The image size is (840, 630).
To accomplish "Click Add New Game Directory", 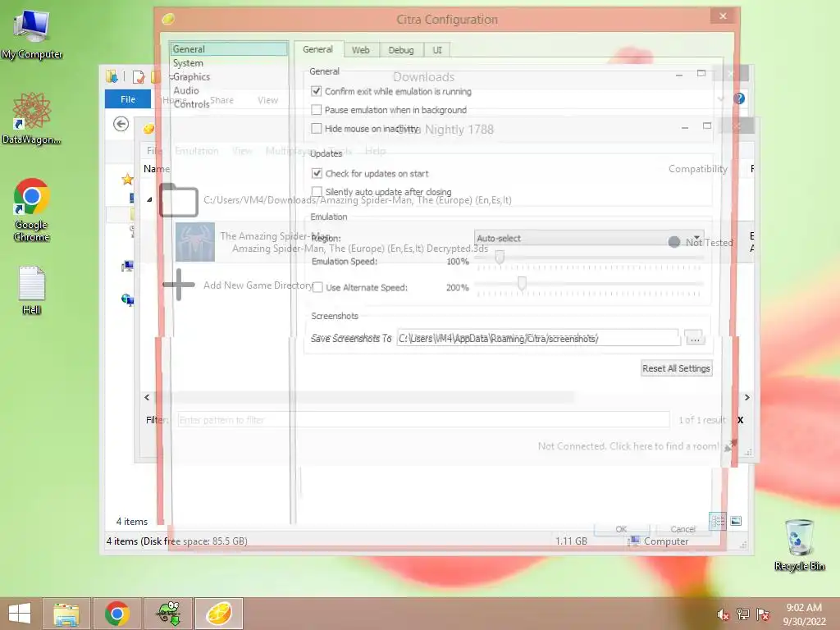I will click(x=258, y=285).
